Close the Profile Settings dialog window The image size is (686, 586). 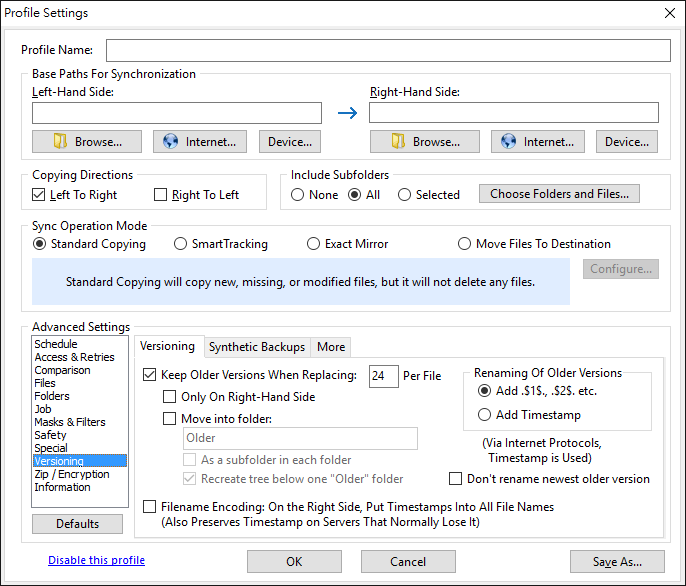(x=669, y=13)
